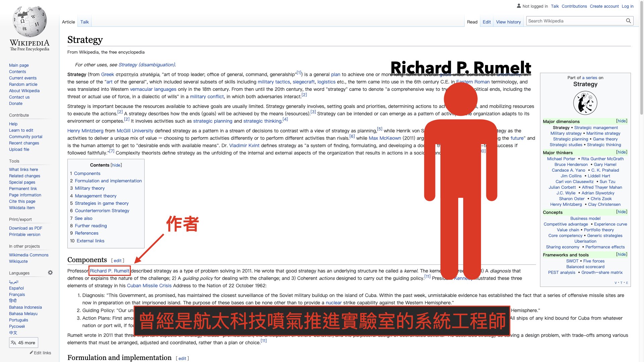This screenshot has width=644, height=362.
Task: Open the McGill University link
Action: click(x=135, y=131)
